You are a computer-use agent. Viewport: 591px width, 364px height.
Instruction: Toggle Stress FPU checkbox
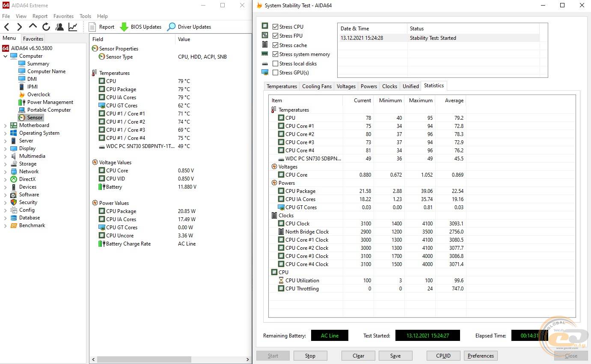275,36
